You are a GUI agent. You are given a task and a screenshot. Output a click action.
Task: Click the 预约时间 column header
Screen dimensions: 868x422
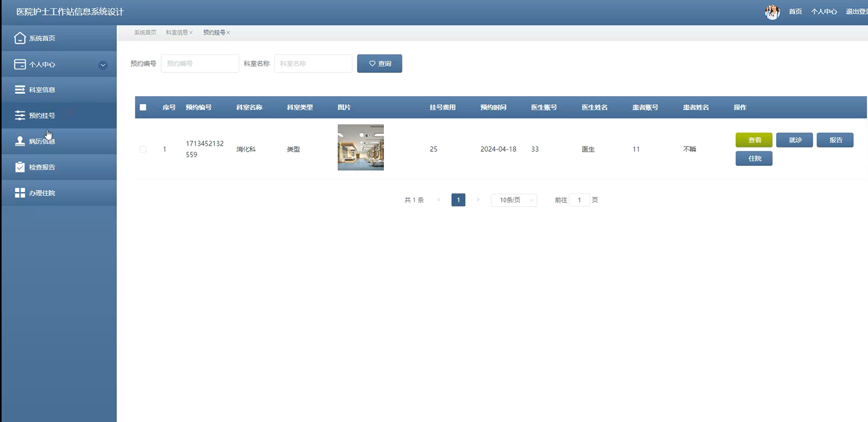click(493, 107)
